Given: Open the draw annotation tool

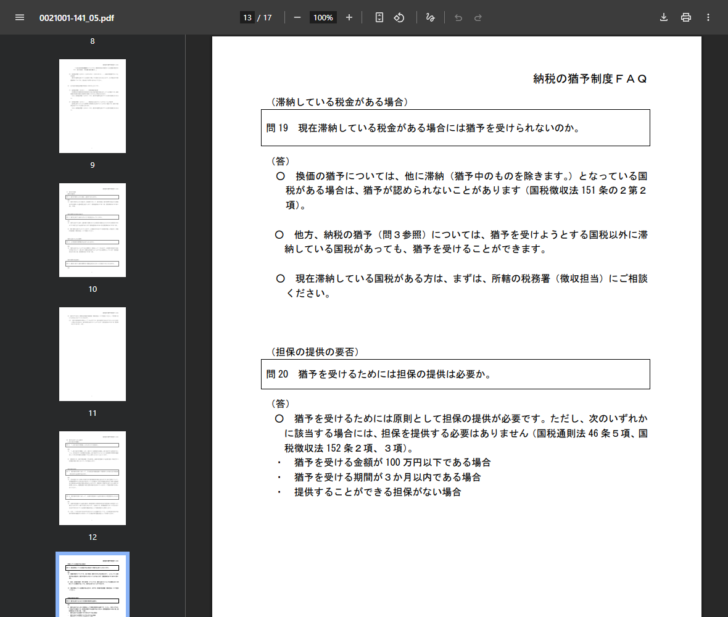Looking at the screenshot, I should pyautogui.click(x=430, y=18).
